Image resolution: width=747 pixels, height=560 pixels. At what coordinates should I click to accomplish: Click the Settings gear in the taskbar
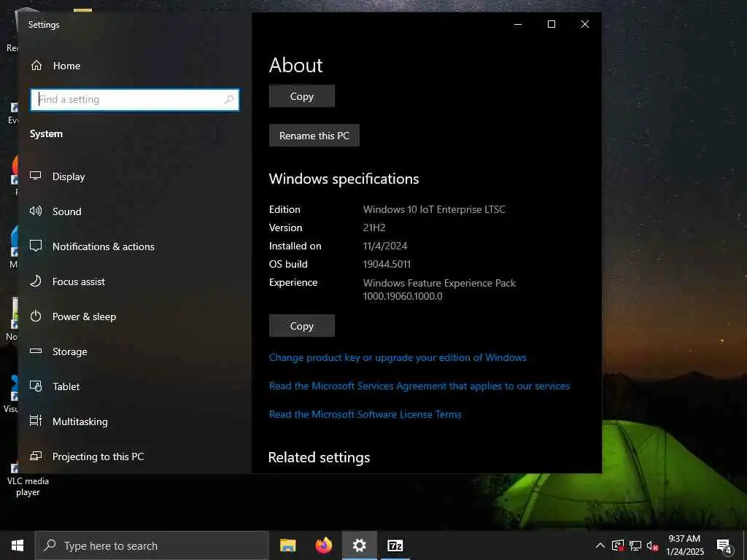click(x=360, y=545)
